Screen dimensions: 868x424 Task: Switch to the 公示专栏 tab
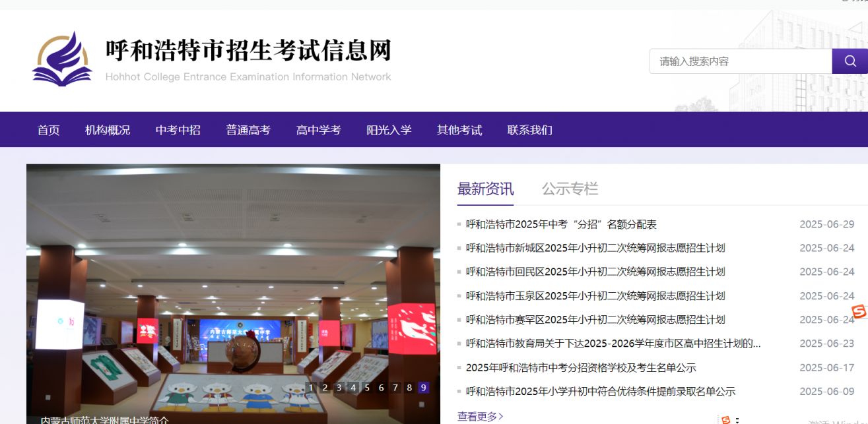coord(570,189)
